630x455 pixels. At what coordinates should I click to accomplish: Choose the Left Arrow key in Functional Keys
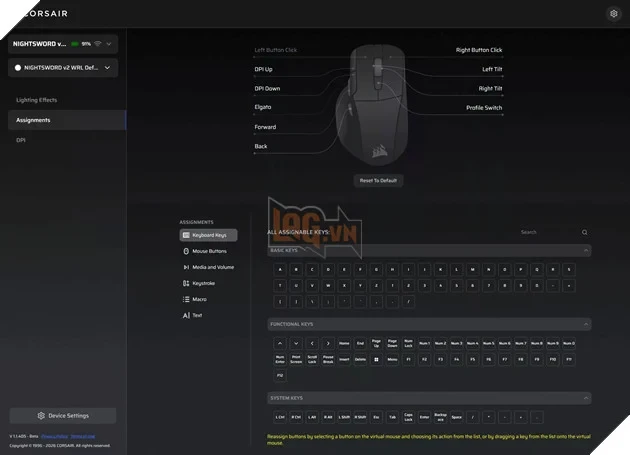click(312, 344)
